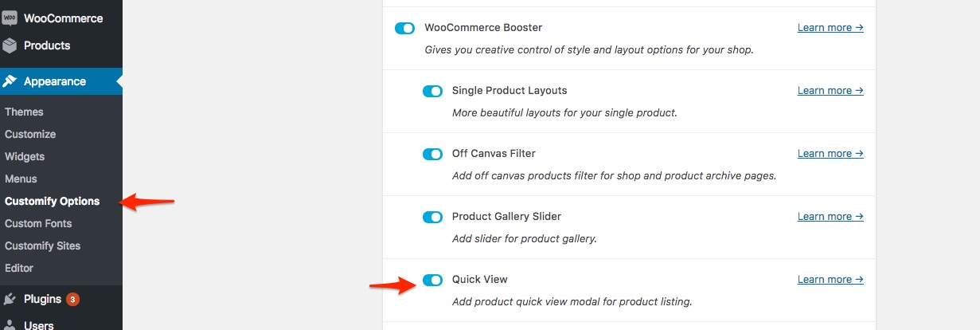Click the Plugins plug icon
The width and height of the screenshot is (980, 330).
click(x=10, y=300)
